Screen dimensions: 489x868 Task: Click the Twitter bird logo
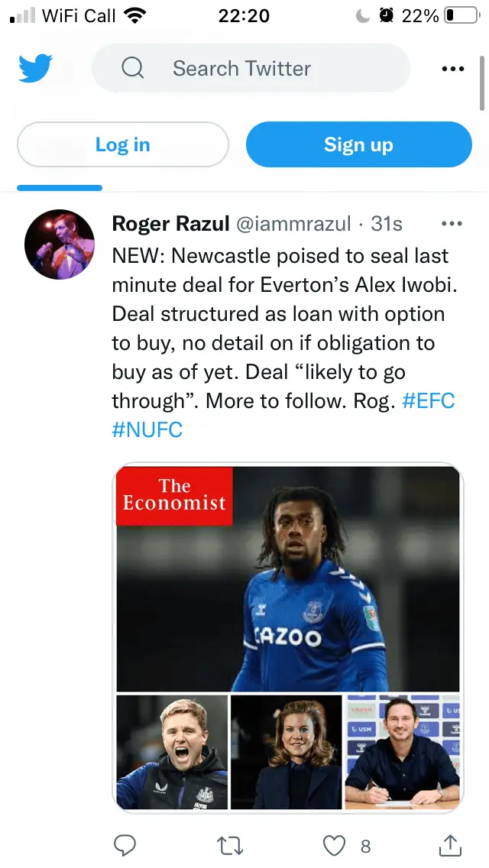35,69
